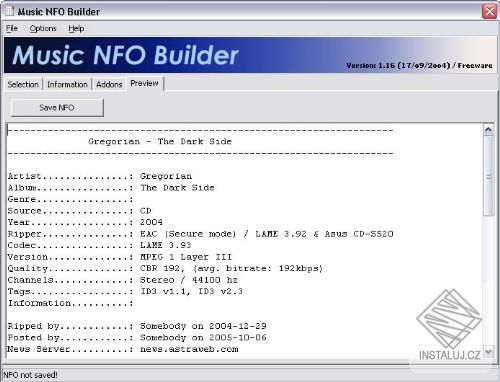Click the application icon in title bar
The height and width of the screenshot is (382, 500).
point(10,11)
